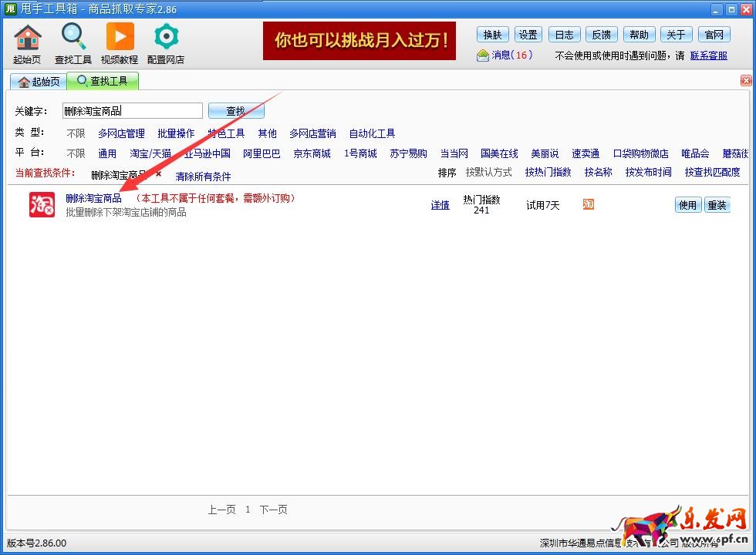
Task: Remove the 删除淘宝商品 search condition x
Action: coord(159,173)
